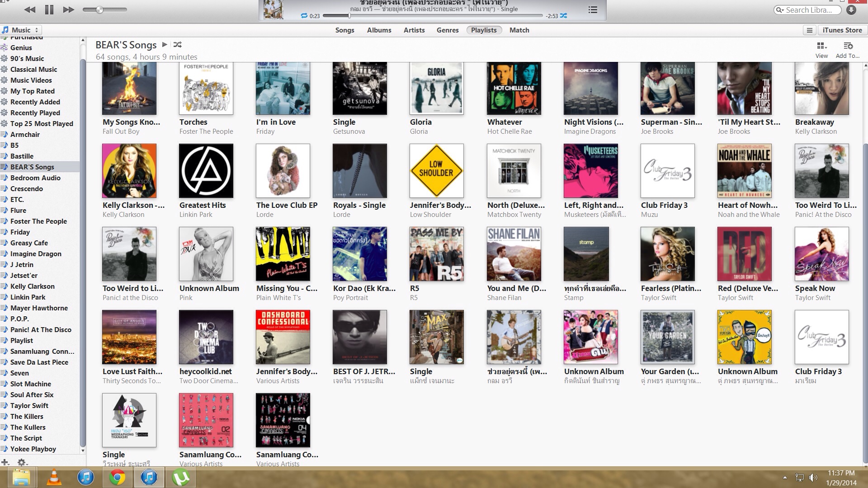Click the system tray volume icon
The height and width of the screenshot is (488, 868).
[813, 478]
